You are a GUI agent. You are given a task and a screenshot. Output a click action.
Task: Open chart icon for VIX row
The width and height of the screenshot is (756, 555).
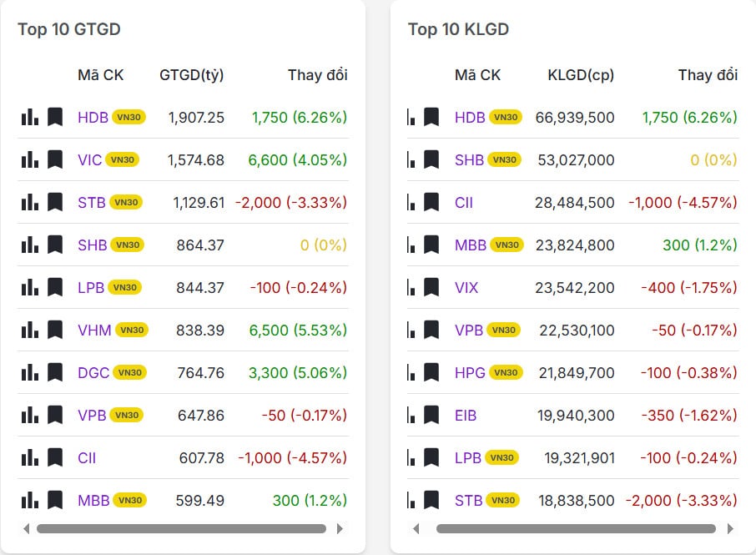click(411, 287)
